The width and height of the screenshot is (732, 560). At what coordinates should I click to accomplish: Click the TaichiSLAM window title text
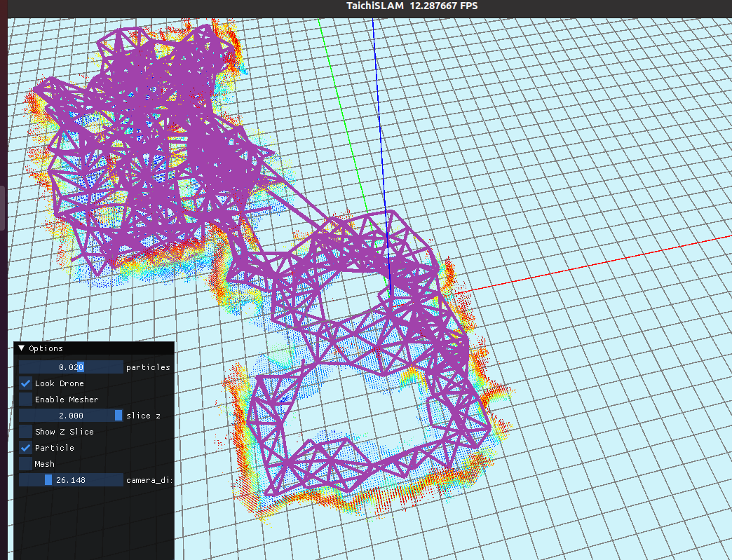point(412,6)
